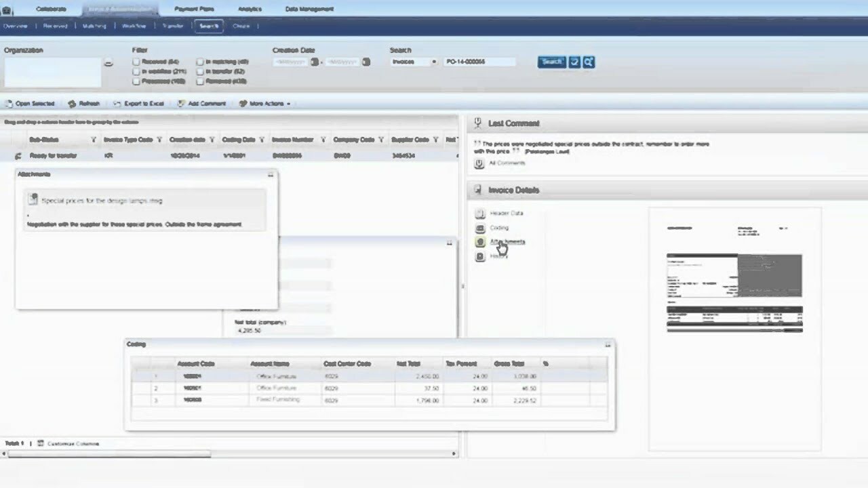Open the Workflow menu item
This screenshot has height=488, width=868.
pos(133,25)
